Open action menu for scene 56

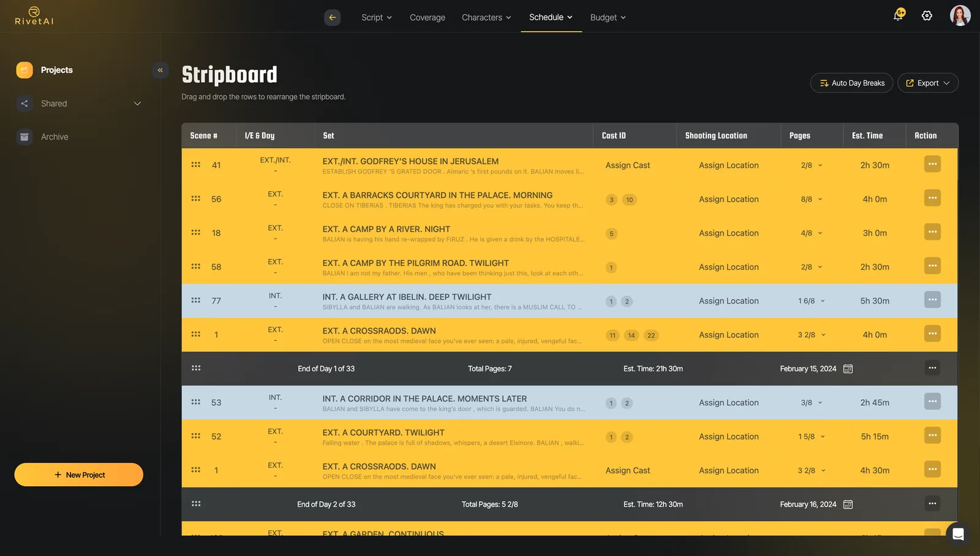[x=932, y=198]
